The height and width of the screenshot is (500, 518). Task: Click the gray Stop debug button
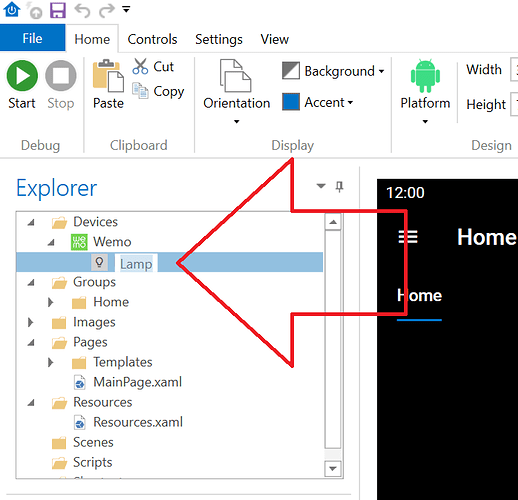[61, 76]
